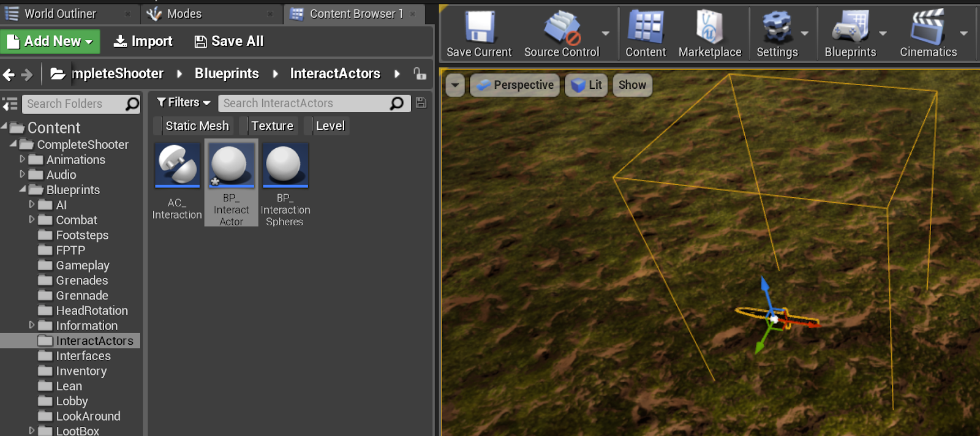This screenshot has height=436, width=980.
Task: Switch to the World Outliner tab
Action: point(60,13)
